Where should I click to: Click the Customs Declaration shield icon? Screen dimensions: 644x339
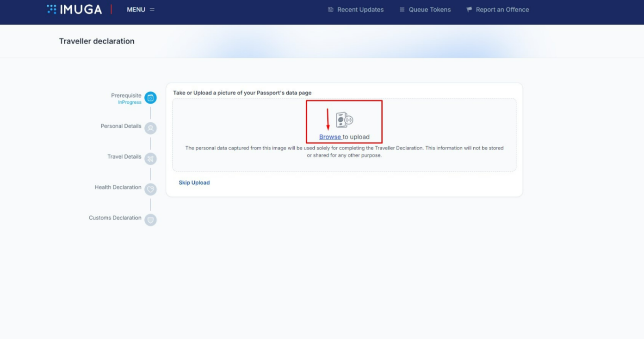click(150, 220)
